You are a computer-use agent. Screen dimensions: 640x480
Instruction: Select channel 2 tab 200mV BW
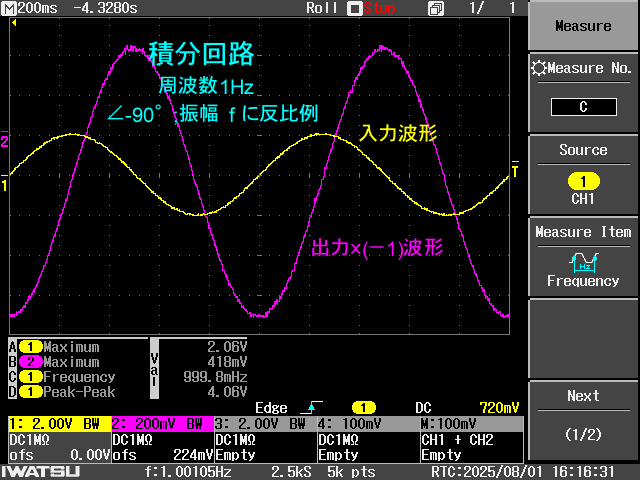tap(162, 424)
